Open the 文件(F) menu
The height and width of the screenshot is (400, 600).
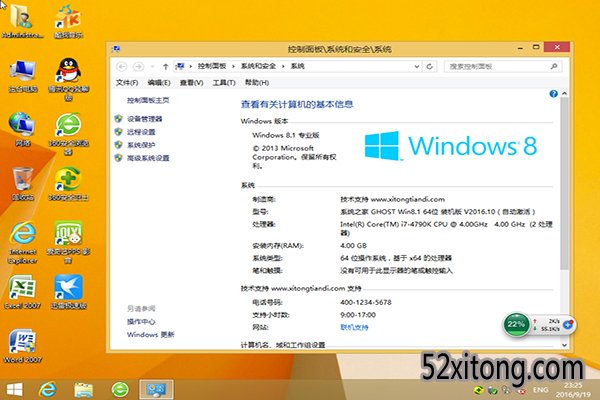coord(127,83)
